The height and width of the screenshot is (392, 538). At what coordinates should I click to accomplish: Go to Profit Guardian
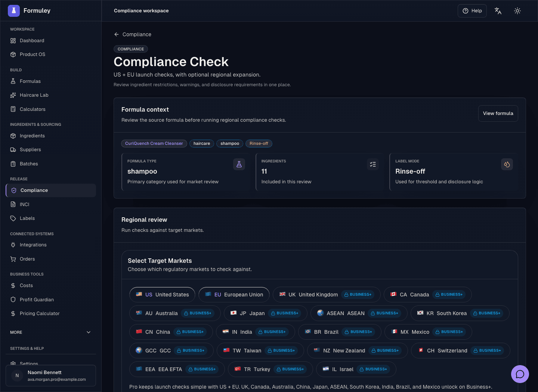pos(51,300)
